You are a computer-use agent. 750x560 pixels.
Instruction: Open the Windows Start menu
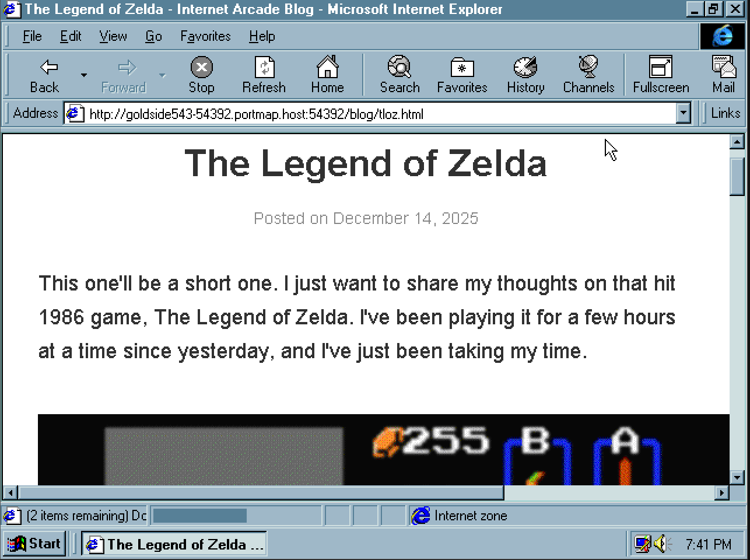[x=34, y=544]
